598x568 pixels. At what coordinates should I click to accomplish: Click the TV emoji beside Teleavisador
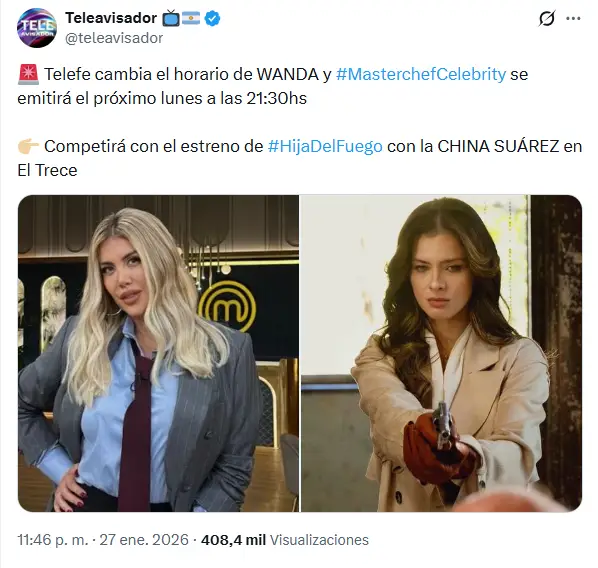(x=170, y=18)
